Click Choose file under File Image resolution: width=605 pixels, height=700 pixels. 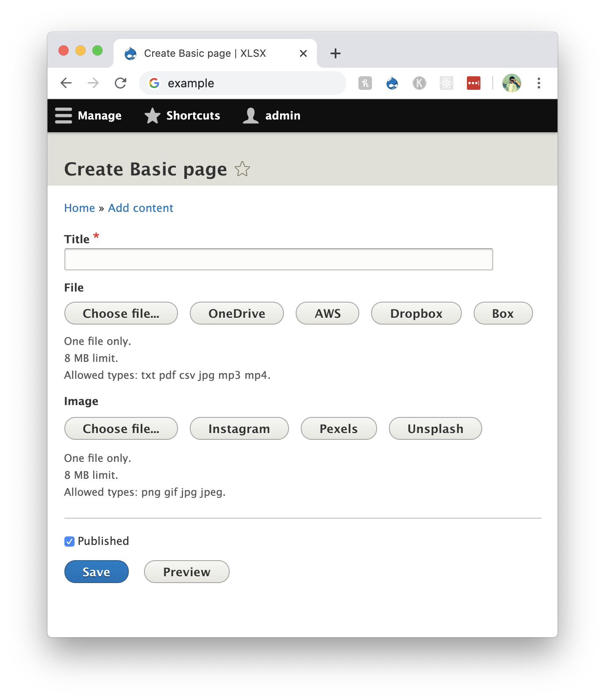pyautogui.click(x=121, y=313)
